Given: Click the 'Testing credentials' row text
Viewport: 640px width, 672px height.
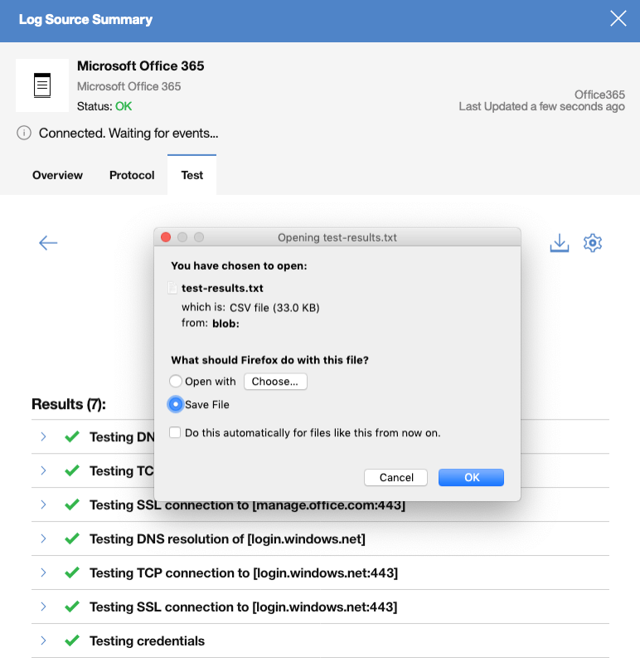Looking at the screenshot, I should point(147,640).
